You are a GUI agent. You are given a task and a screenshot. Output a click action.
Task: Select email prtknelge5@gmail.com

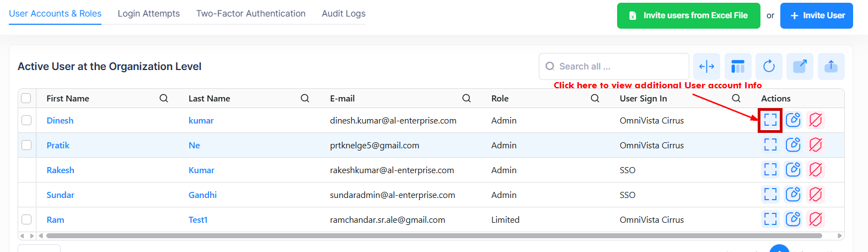click(374, 145)
